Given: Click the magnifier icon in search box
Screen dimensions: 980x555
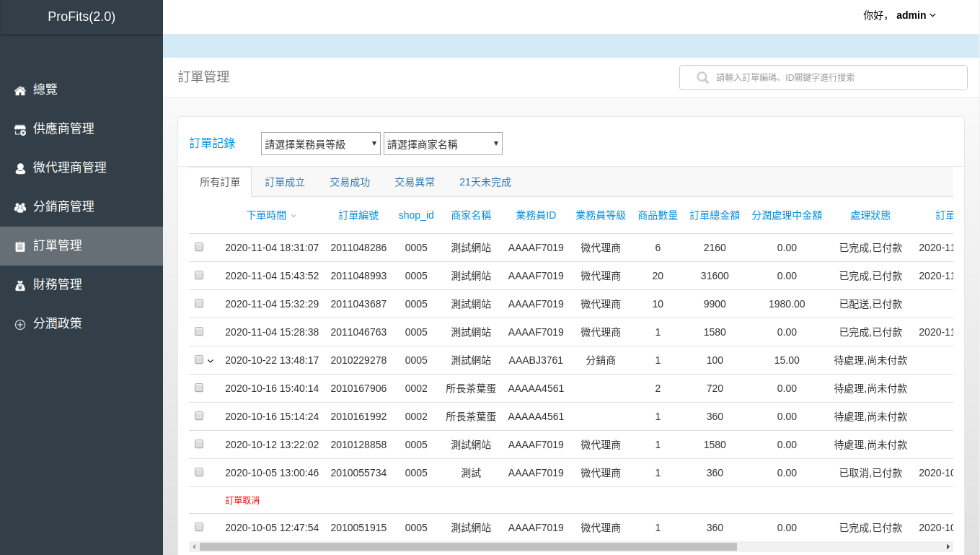Looking at the screenshot, I should pos(702,77).
